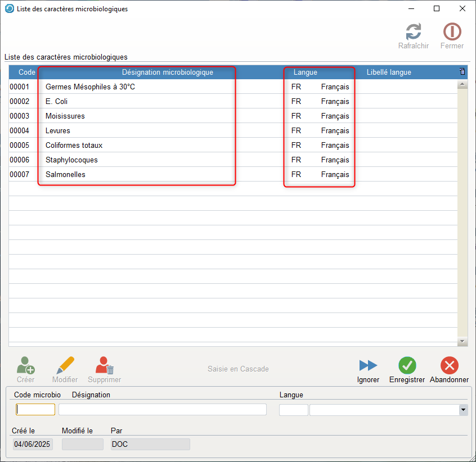Click the Supprimer delete icon
This screenshot has height=462, width=476.
(104, 366)
